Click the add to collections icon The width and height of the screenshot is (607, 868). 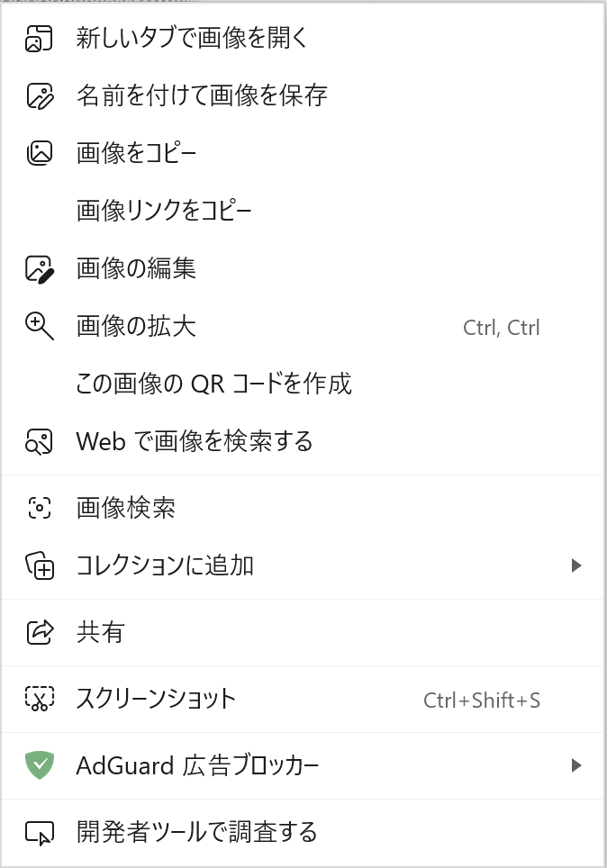(40, 565)
